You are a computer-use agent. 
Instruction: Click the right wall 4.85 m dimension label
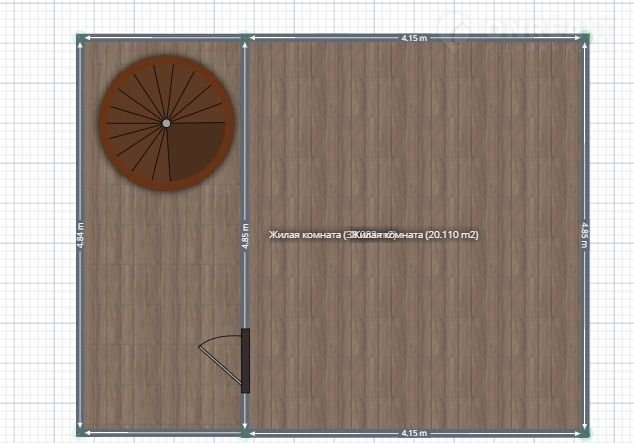coord(585,236)
